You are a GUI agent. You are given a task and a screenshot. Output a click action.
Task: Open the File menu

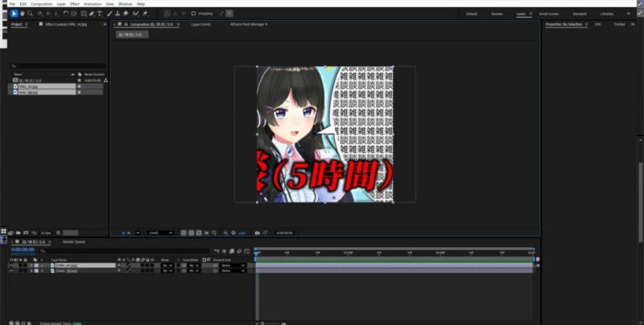click(12, 4)
